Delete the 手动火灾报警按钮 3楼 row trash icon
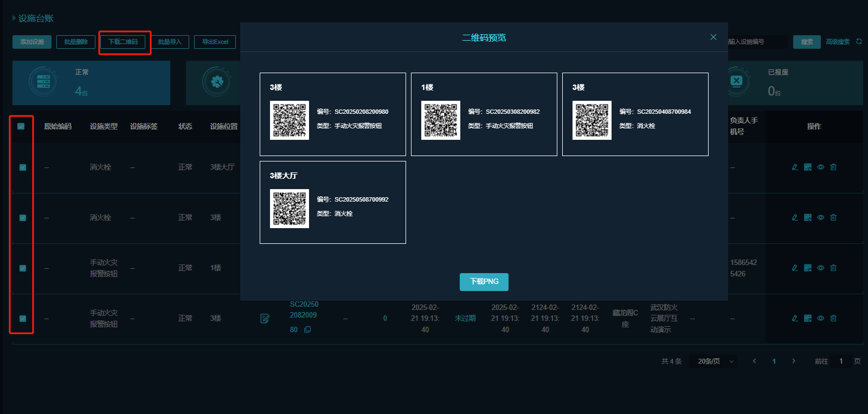 click(834, 318)
